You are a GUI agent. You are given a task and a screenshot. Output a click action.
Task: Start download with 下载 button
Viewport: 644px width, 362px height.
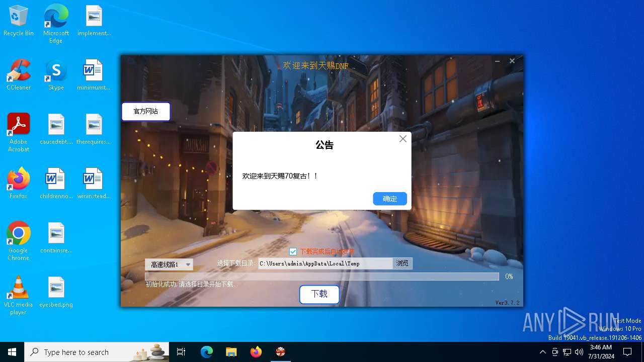(x=319, y=294)
